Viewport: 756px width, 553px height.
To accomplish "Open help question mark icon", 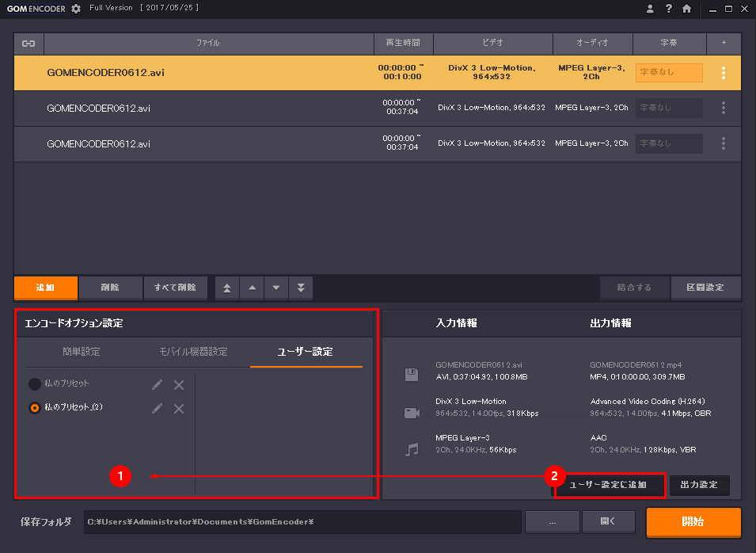I will coord(668,9).
